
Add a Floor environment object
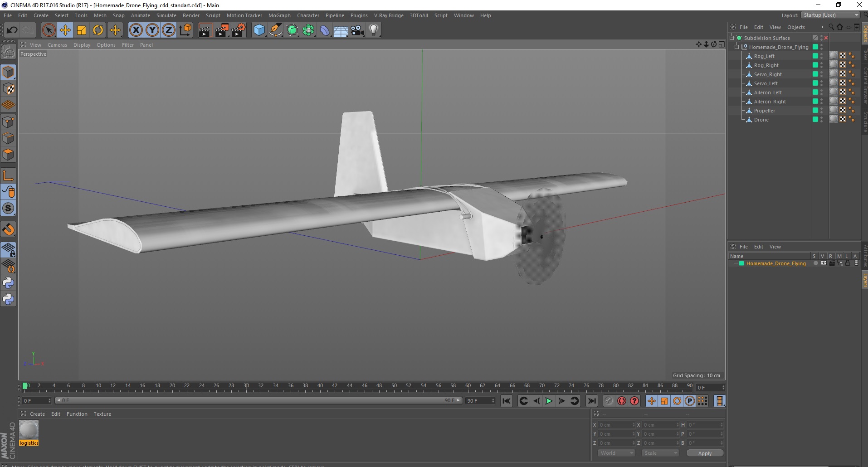pos(341,30)
